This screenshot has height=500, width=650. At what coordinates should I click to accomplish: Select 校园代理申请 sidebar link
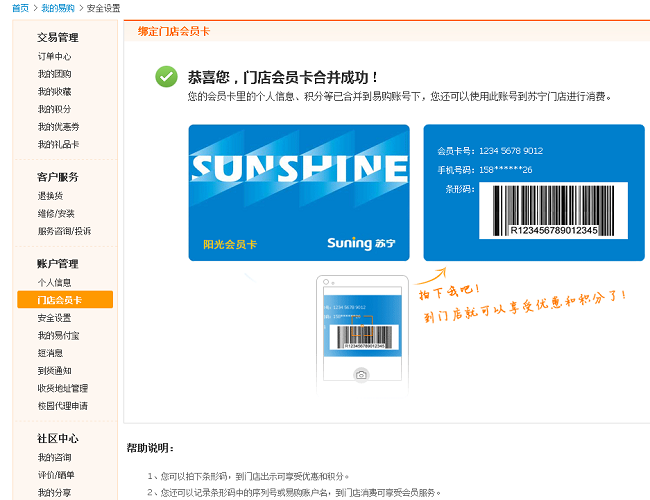[x=63, y=406]
